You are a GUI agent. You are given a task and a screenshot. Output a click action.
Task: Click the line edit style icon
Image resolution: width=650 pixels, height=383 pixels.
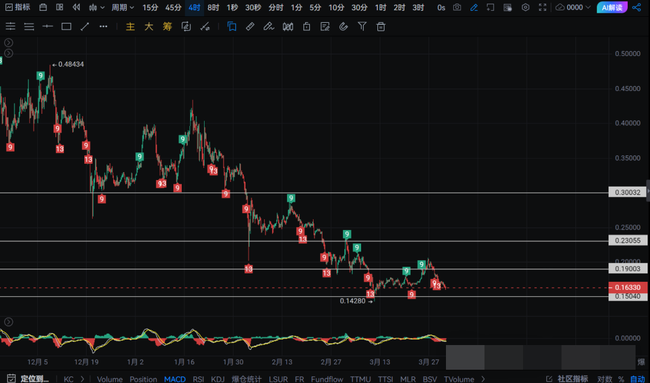point(205,27)
